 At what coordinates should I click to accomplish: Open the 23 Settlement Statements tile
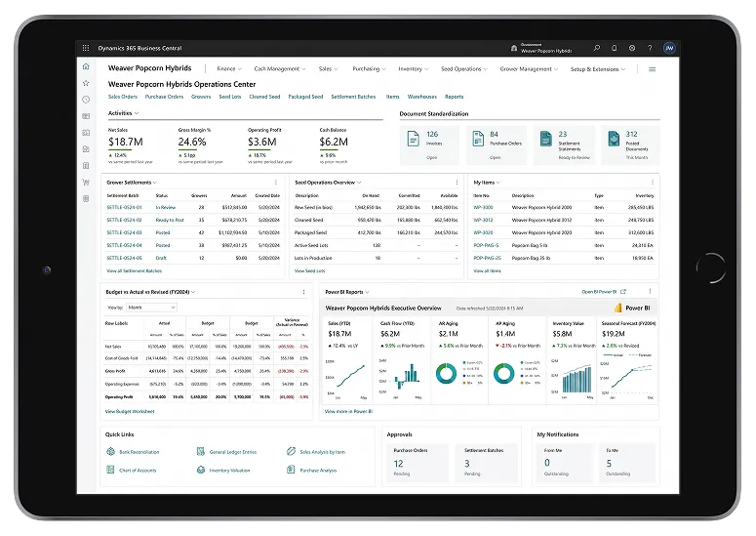tap(564, 144)
